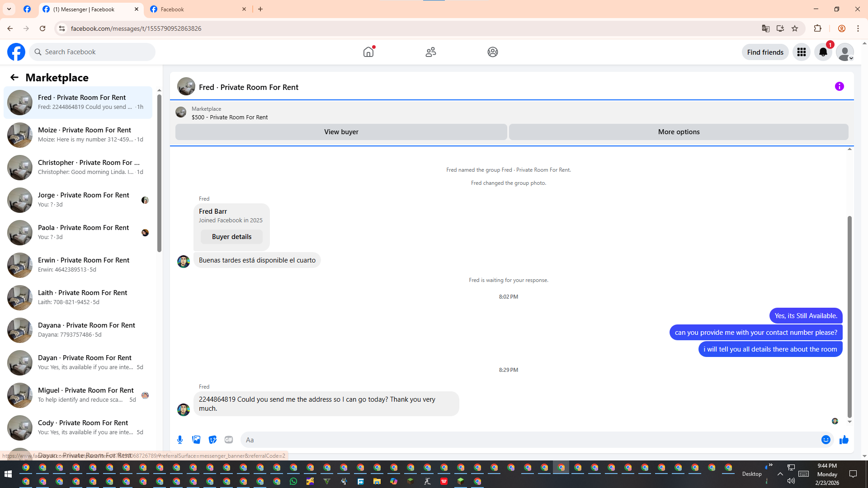Click the message text field
Image resolution: width=868 pixels, height=488 pixels.
529,440
